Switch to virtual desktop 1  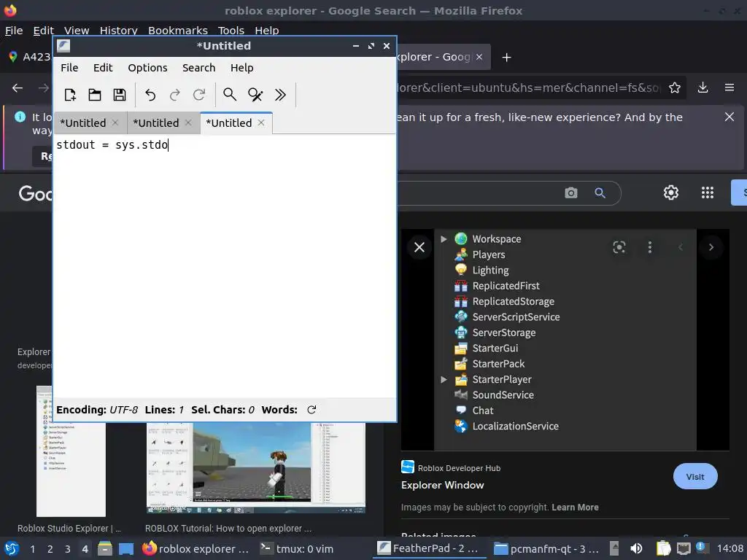coord(32,549)
